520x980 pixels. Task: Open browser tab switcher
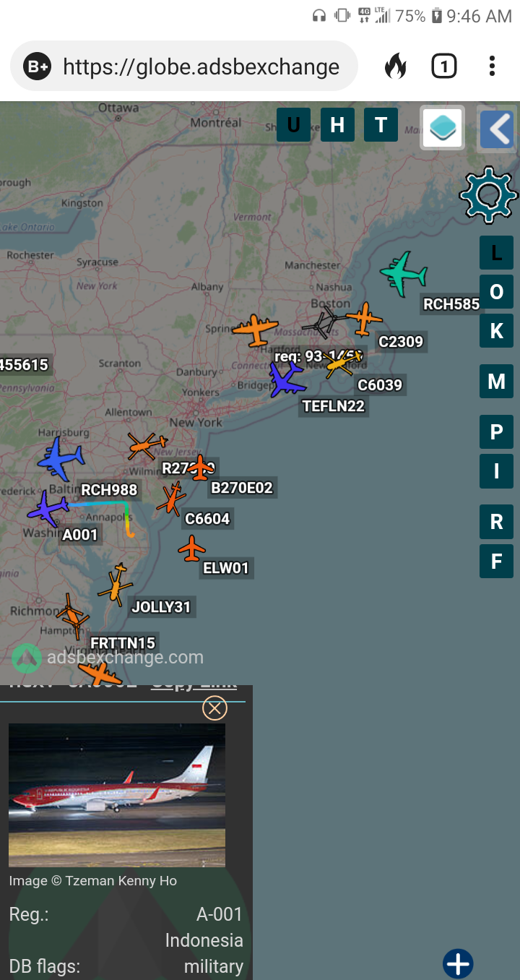[x=443, y=66]
